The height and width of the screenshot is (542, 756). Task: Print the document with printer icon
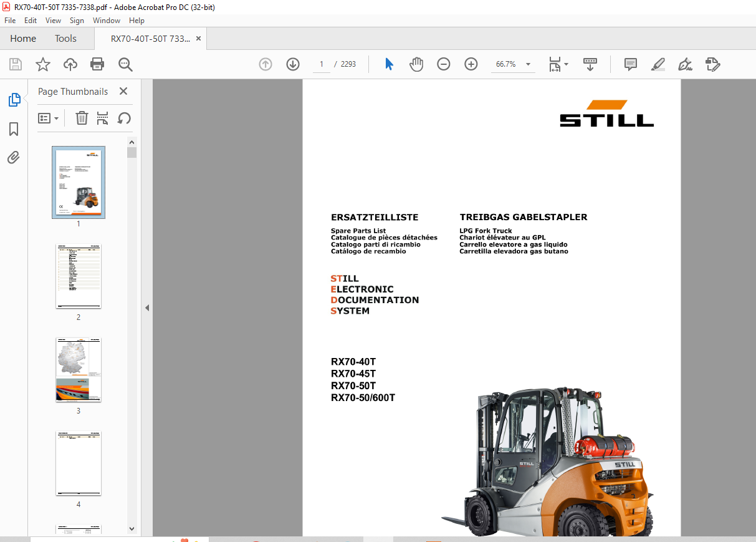97,64
